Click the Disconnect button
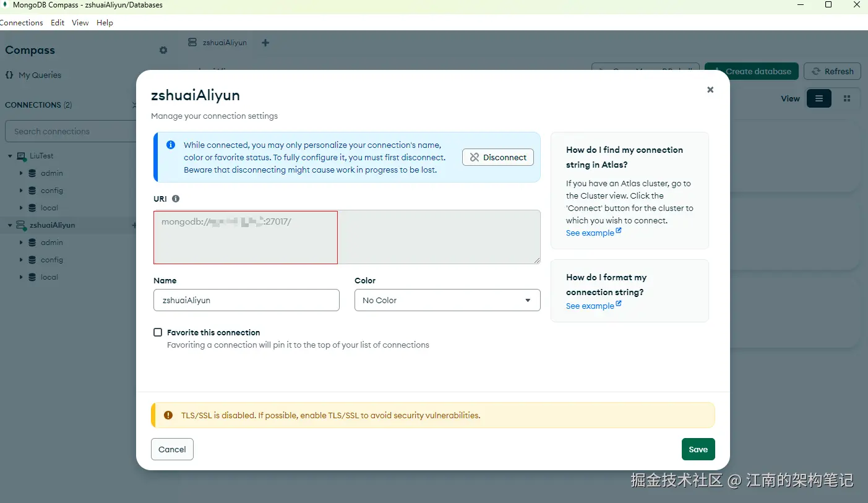The width and height of the screenshot is (868, 503). point(498,157)
